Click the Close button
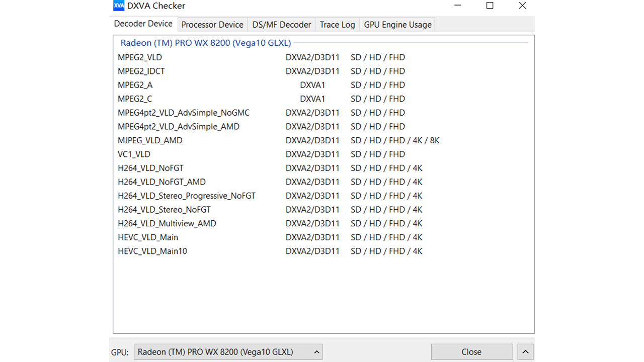This screenshot has width=644, height=362. point(472,352)
